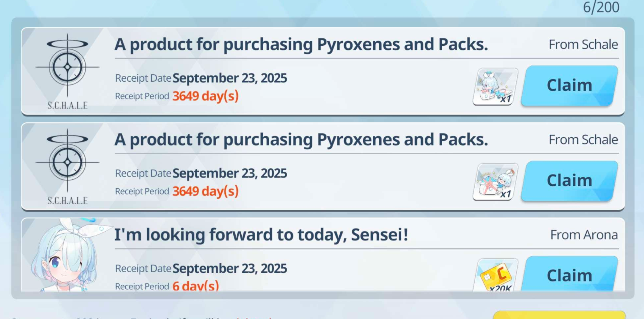Select 'From Arona' sender label
Image resolution: width=644 pixels, height=319 pixels.
point(584,235)
